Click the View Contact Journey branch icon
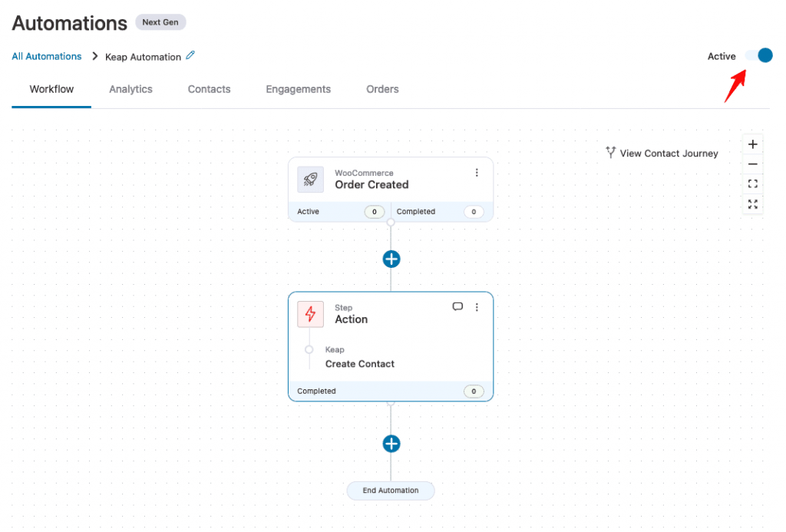 pyautogui.click(x=610, y=152)
